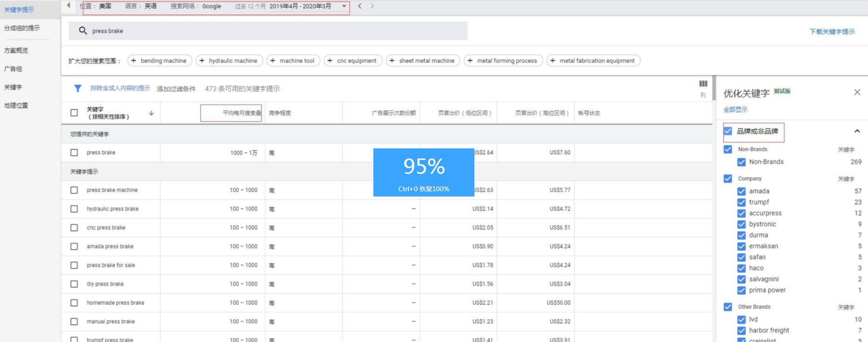Add 'metal fabrication equipment' suggestion chip
Viewport: 868px width, 342px height.
point(593,61)
